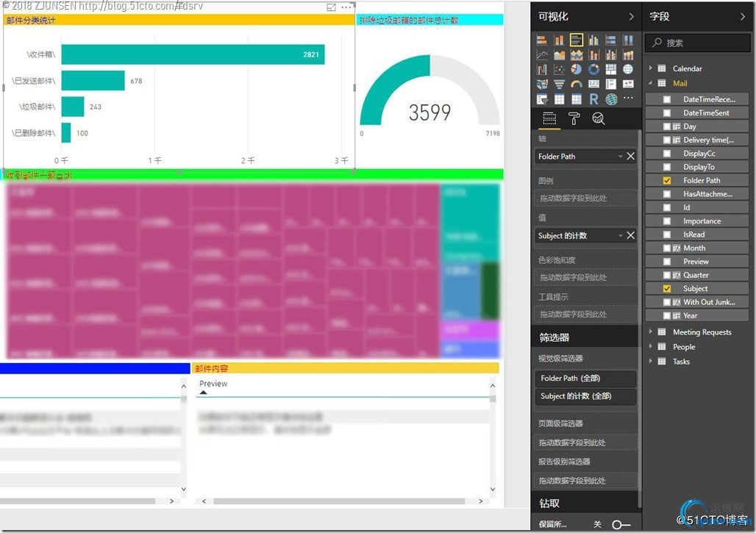Click the fields 搜索 search box
This screenshot has width=756, height=533.
point(698,43)
